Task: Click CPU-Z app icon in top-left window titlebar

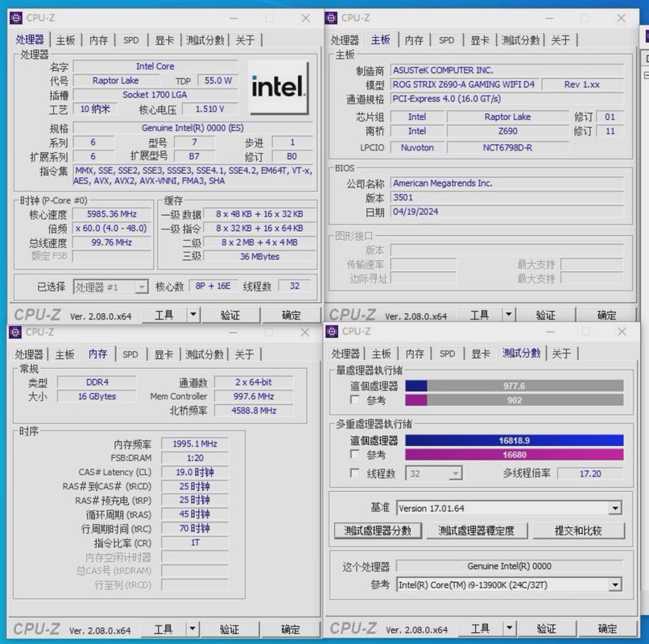Action: (16, 18)
